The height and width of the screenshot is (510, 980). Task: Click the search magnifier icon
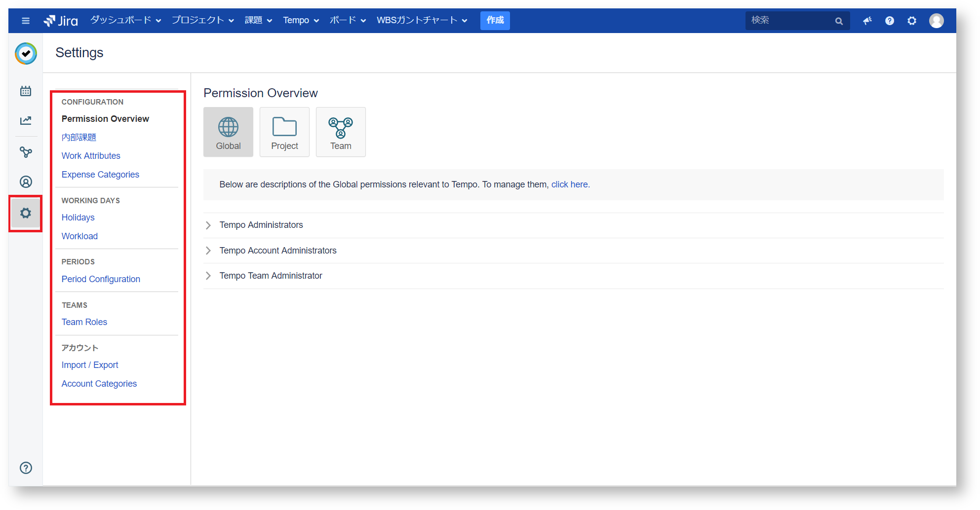click(839, 21)
